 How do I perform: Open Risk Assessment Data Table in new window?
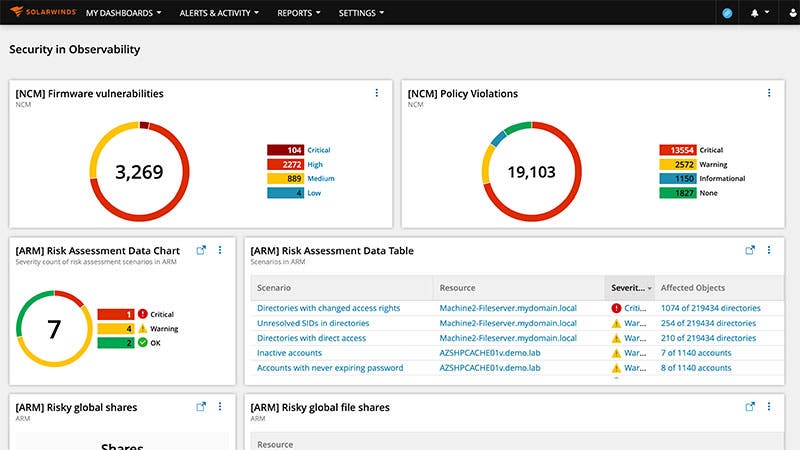(x=750, y=250)
